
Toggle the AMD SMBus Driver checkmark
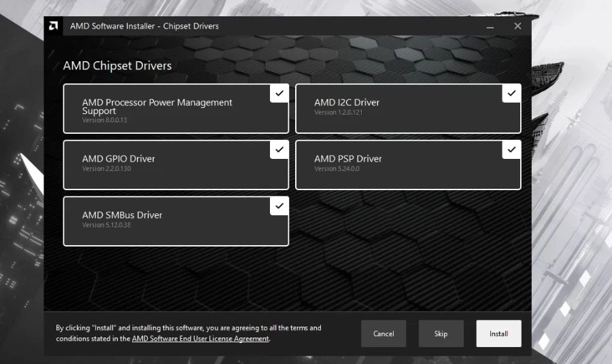[279, 206]
